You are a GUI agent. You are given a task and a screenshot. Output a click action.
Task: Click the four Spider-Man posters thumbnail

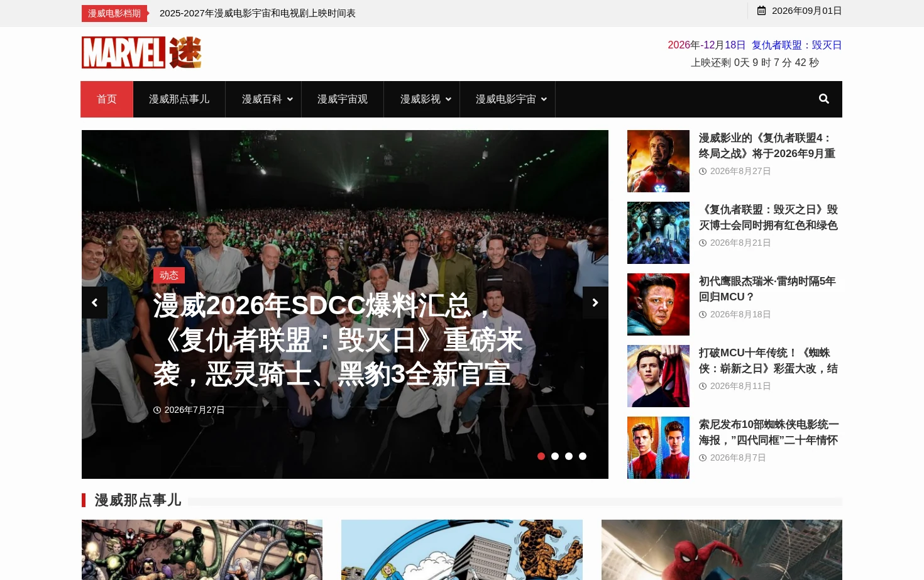pos(658,447)
